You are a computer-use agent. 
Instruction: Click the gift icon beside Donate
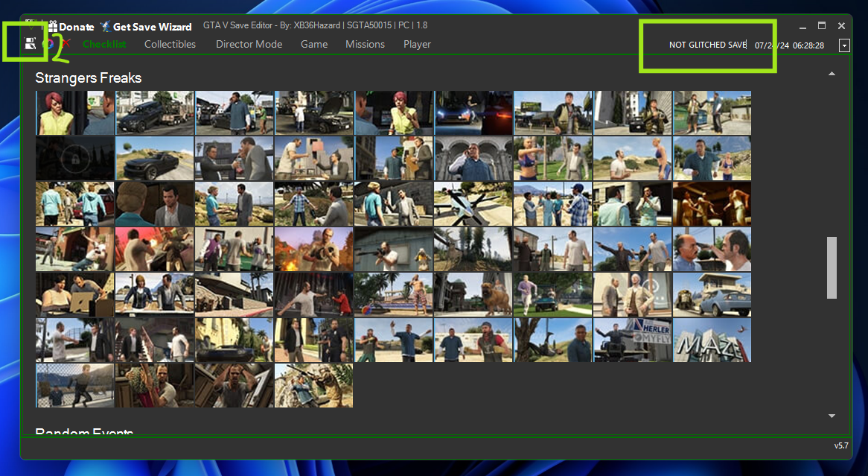[53, 26]
